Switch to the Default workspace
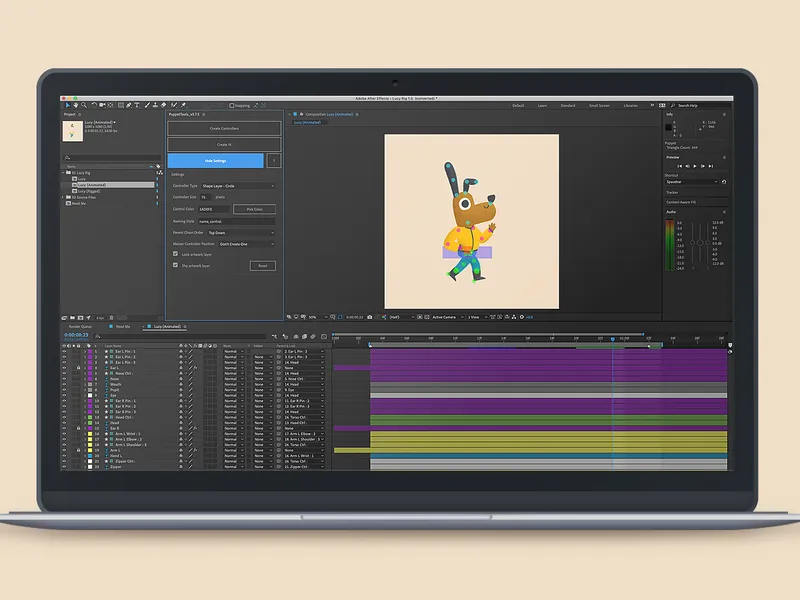 (x=518, y=106)
